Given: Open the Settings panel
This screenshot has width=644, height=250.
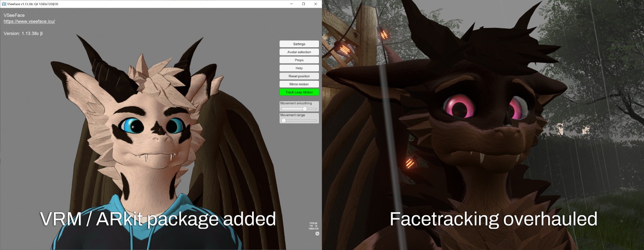Looking at the screenshot, I should pos(299,43).
